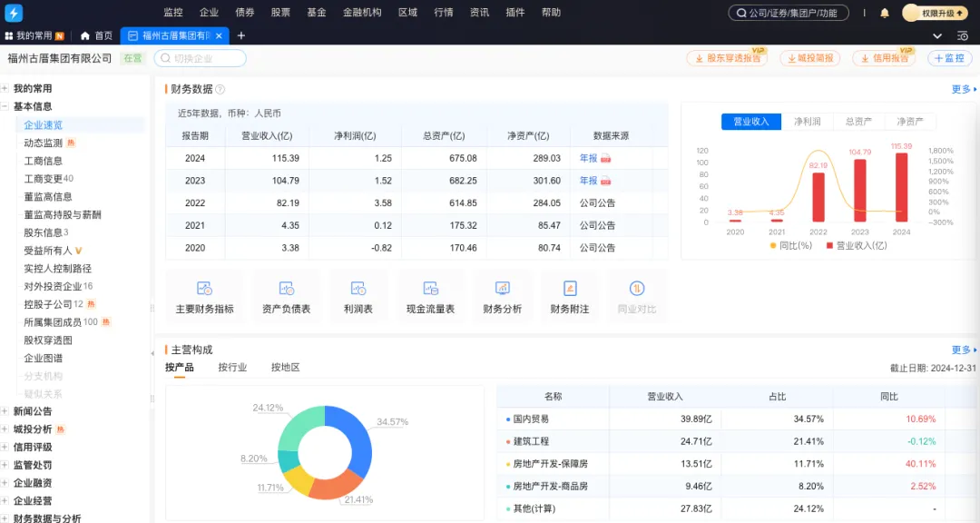980x523 pixels.
Task: Click the 监控 button to add monitoring
Action: (949, 58)
